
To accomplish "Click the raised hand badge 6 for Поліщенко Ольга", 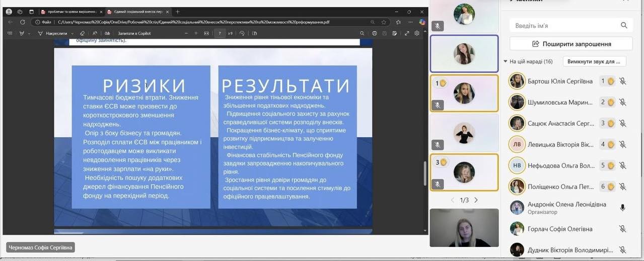I will click(x=608, y=187).
